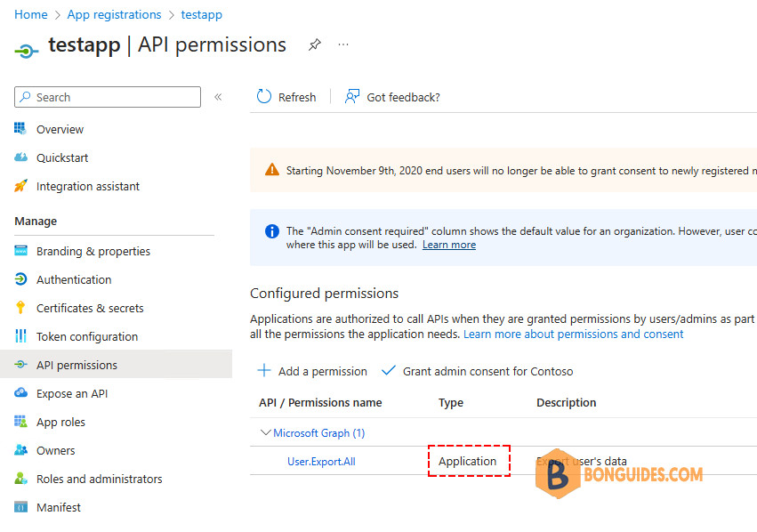The height and width of the screenshot is (532, 757).
Task: Open the Manifest editor
Action: [59, 507]
